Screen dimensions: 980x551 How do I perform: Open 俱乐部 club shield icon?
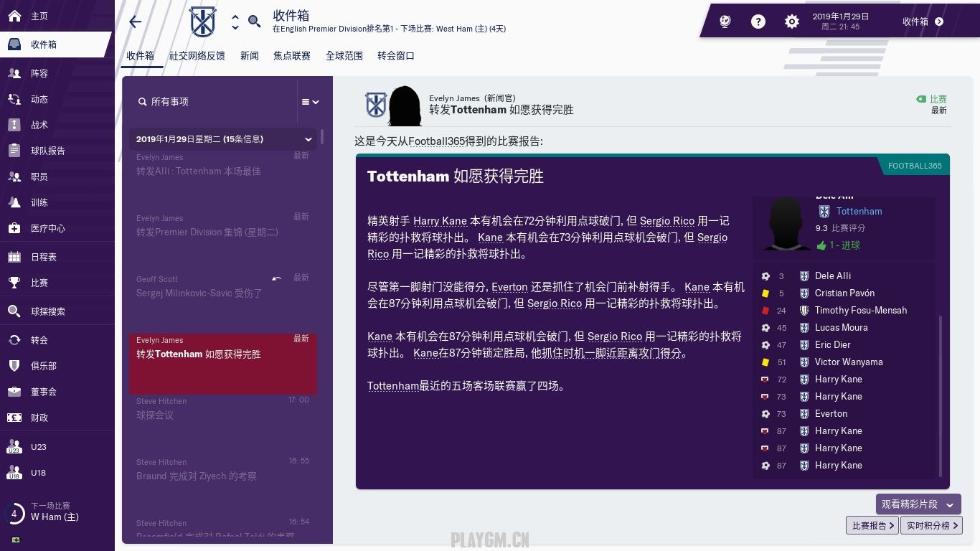14,366
